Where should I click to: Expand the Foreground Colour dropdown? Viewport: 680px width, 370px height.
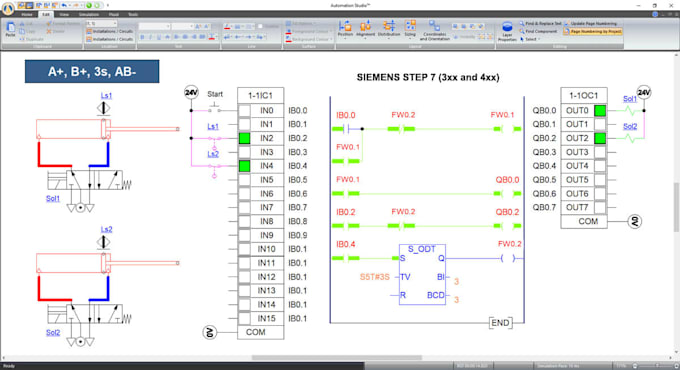click(x=331, y=31)
